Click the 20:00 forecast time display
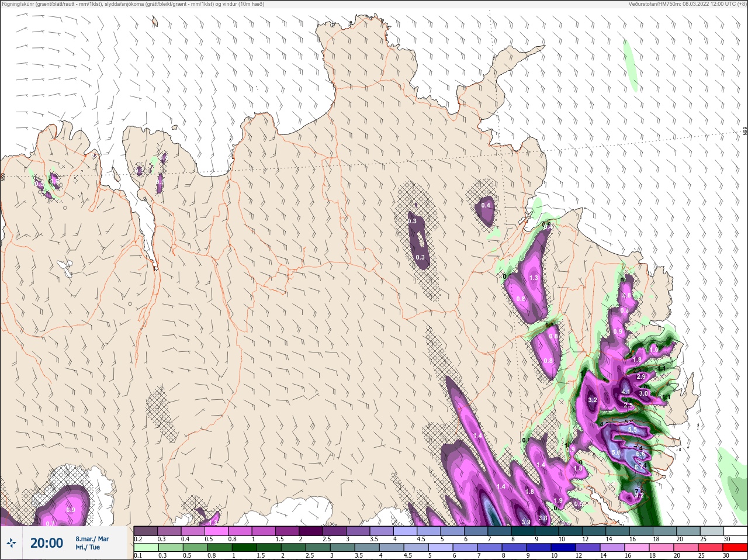 (x=47, y=543)
